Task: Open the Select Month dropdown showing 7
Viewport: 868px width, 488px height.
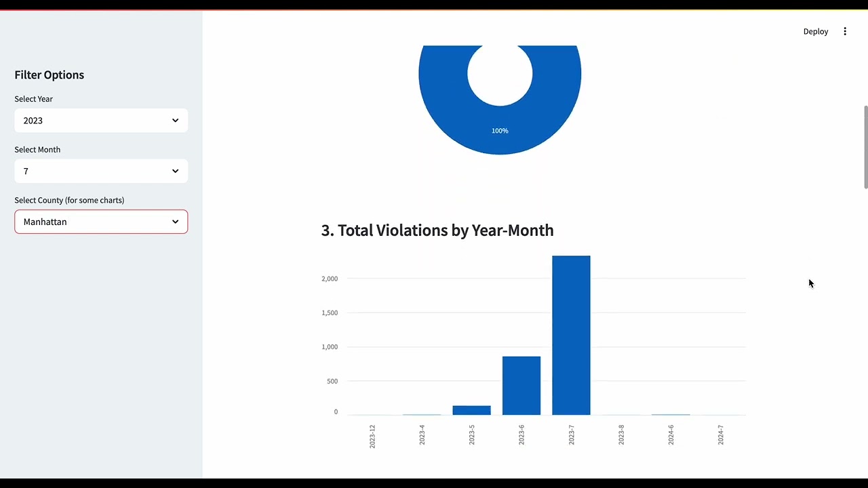Action: tap(101, 171)
